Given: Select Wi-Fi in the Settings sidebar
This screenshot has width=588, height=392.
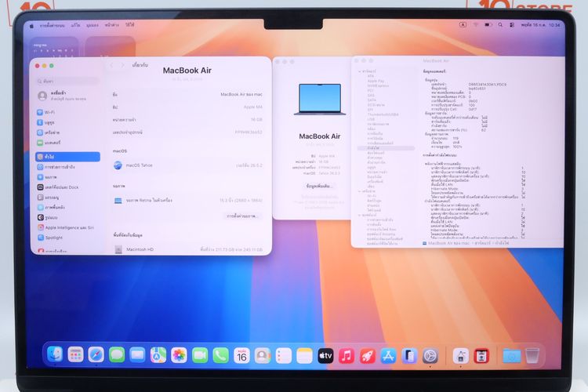Looking at the screenshot, I should click(x=68, y=112).
